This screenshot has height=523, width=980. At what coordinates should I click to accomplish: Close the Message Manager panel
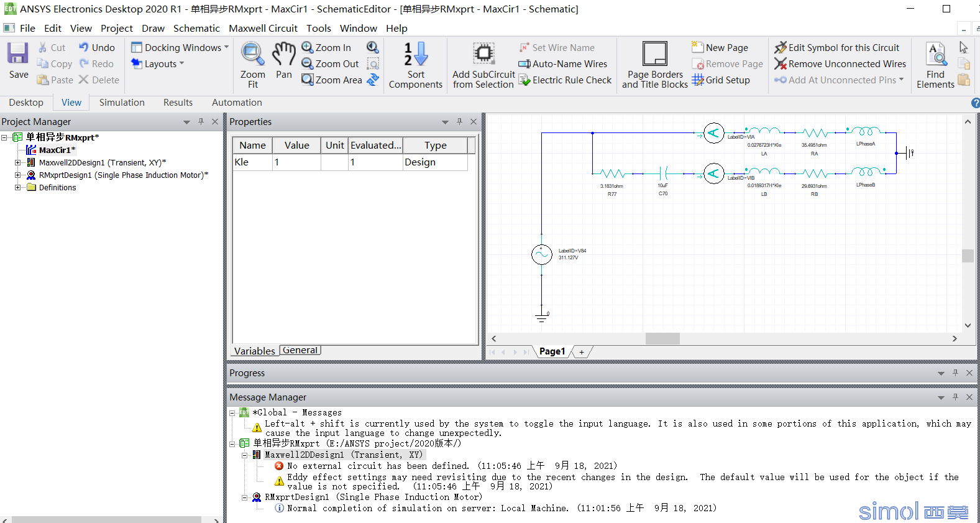coord(969,397)
